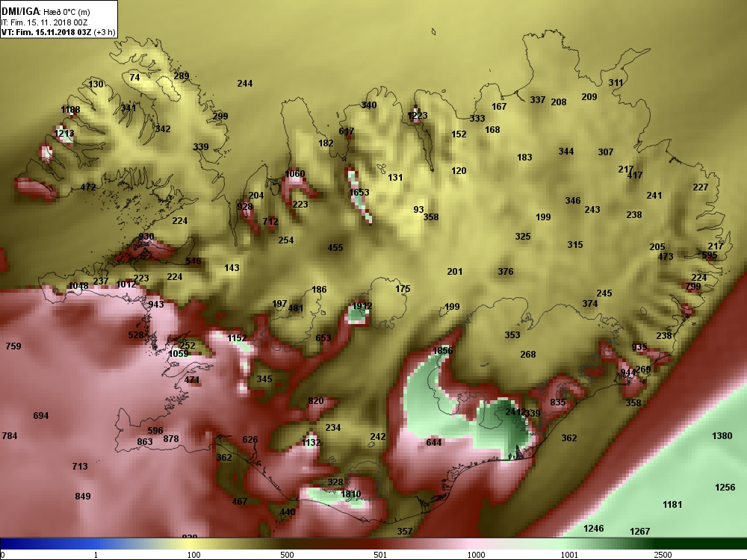Click the map value 935
Image resolution: width=747 pixels, height=560 pixels.
coord(639,347)
